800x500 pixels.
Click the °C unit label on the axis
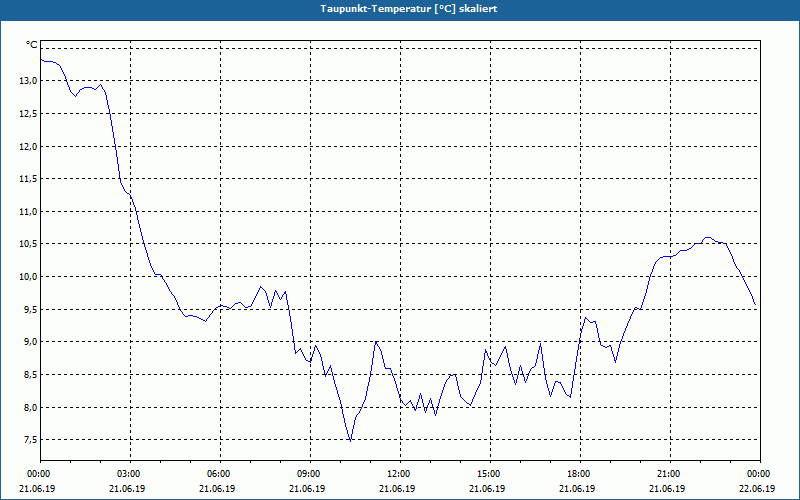coord(32,45)
